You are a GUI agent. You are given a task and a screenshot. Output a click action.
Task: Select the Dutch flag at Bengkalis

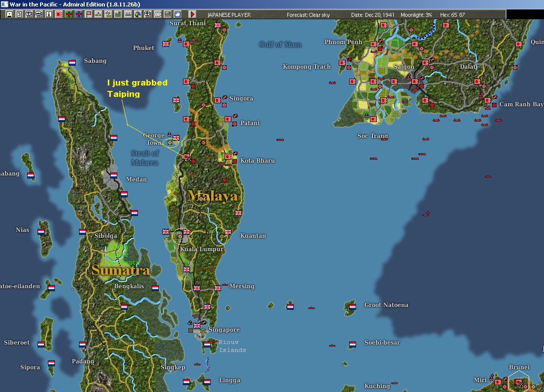tap(155, 288)
